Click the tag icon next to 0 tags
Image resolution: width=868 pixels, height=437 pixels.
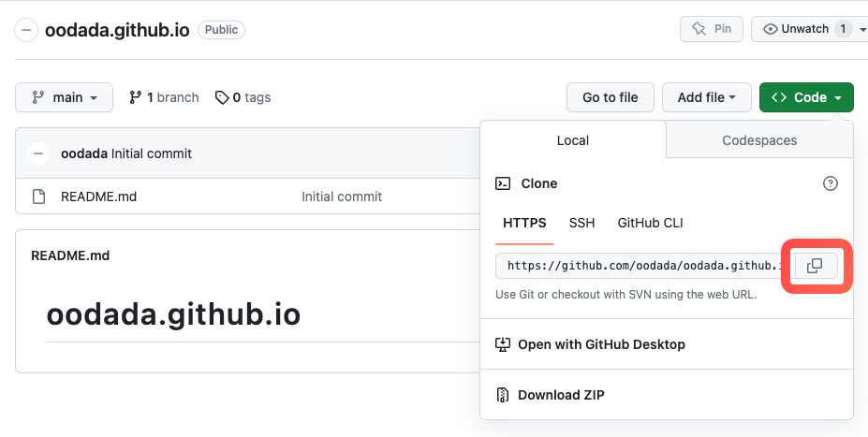click(222, 98)
